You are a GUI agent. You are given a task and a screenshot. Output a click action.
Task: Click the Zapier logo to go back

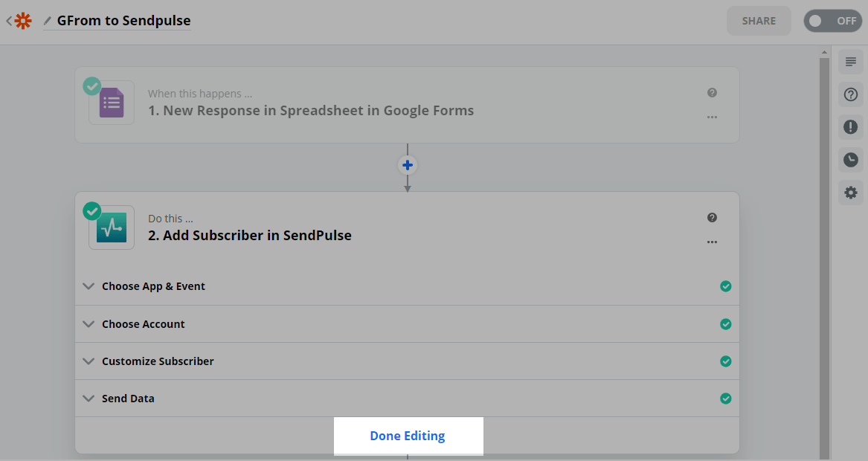(x=23, y=21)
